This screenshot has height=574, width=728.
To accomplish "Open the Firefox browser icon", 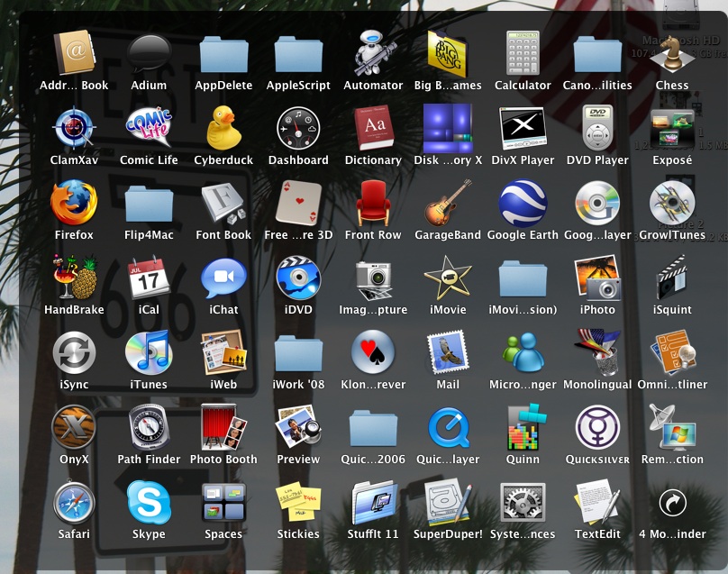I will coord(74,203).
